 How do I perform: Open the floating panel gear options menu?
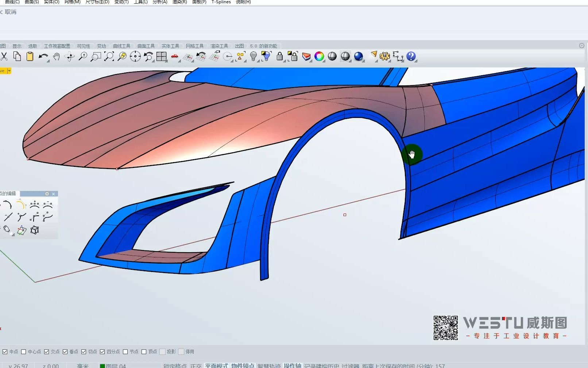[47, 194]
